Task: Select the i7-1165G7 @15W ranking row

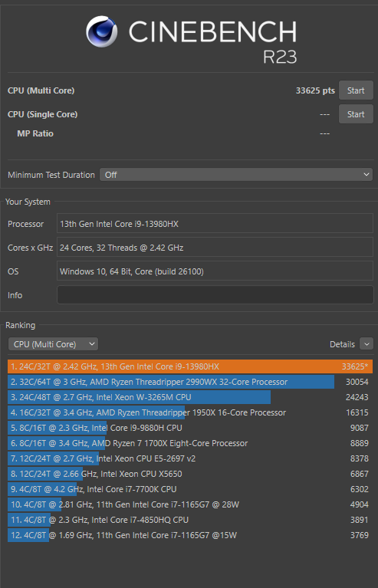Action: point(190,535)
